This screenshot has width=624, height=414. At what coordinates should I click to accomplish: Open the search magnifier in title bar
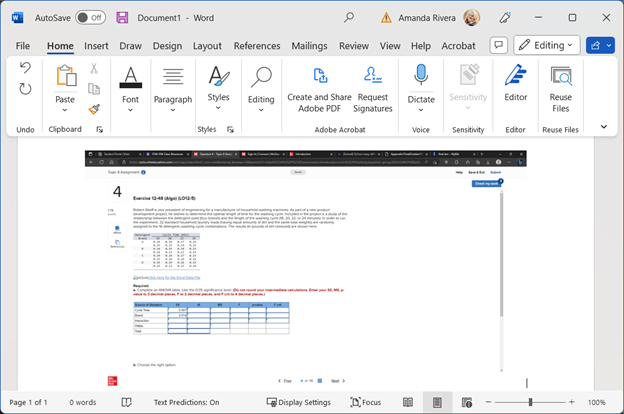(349, 17)
